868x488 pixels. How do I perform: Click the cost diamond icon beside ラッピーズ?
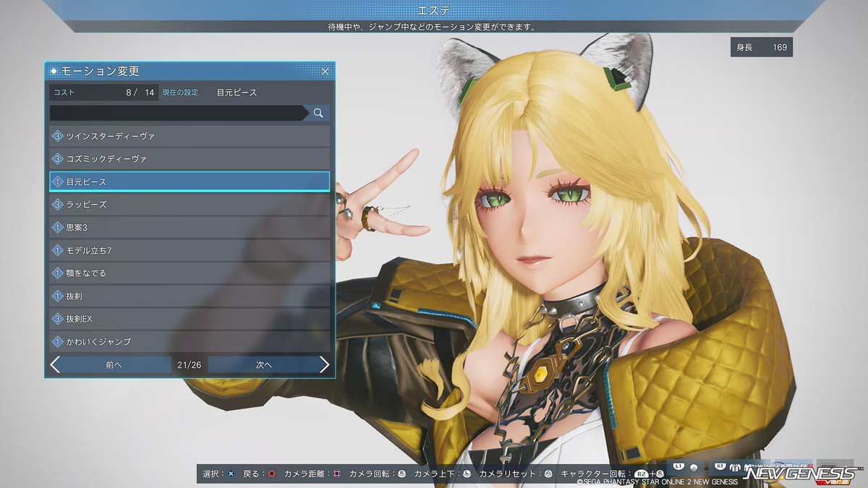[58, 205]
